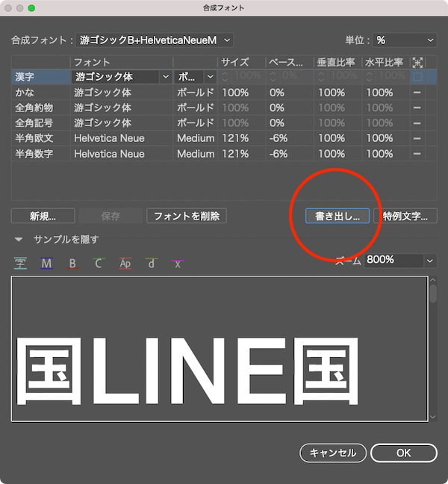448x484 pixels.
Task: Open the 合成フォント name dropdown
Action: 155,40
